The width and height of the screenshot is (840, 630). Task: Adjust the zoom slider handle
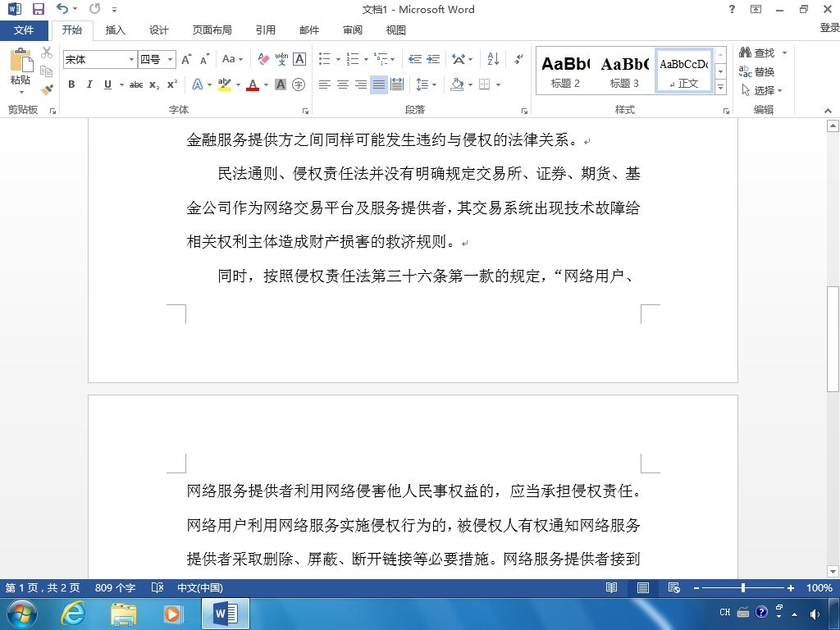743,587
